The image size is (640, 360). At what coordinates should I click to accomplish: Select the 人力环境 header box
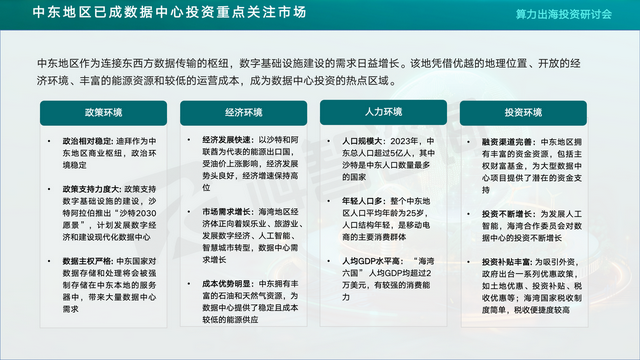[x=383, y=112]
